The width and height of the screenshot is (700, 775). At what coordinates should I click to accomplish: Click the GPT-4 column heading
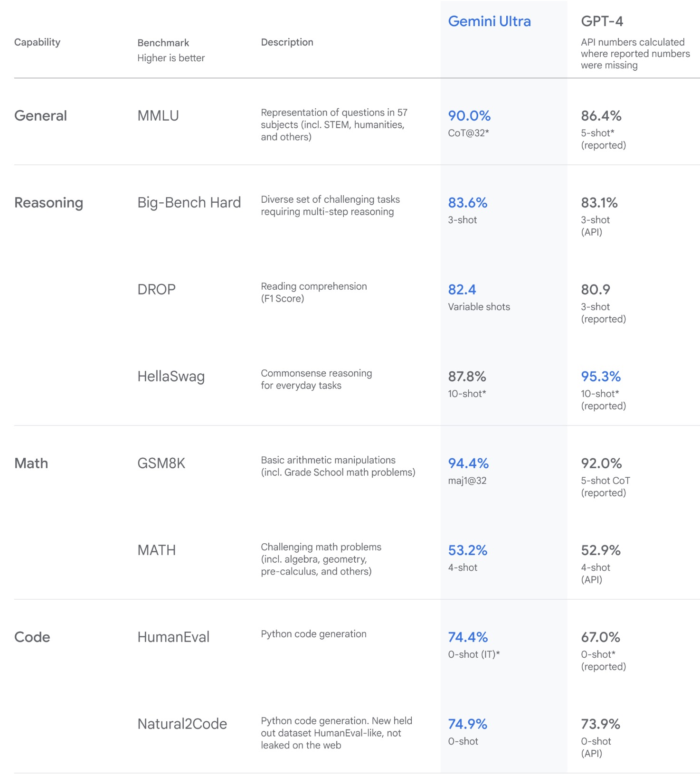click(602, 21)
